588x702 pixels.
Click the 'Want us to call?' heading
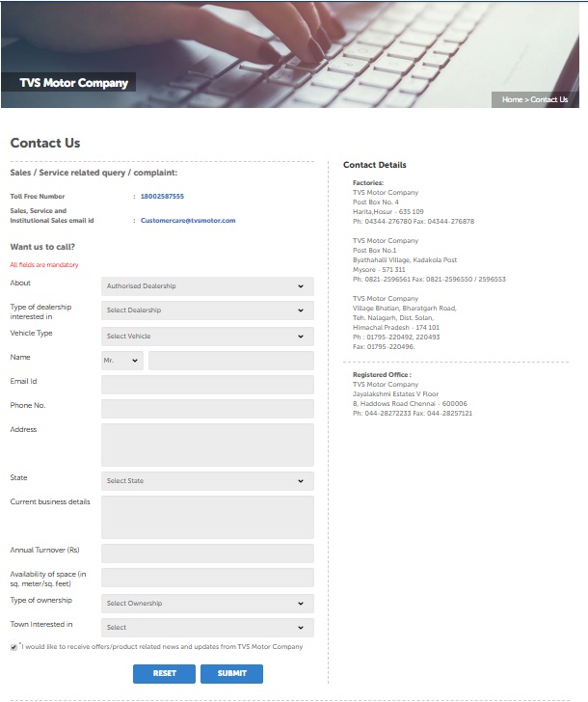point(42,247)
